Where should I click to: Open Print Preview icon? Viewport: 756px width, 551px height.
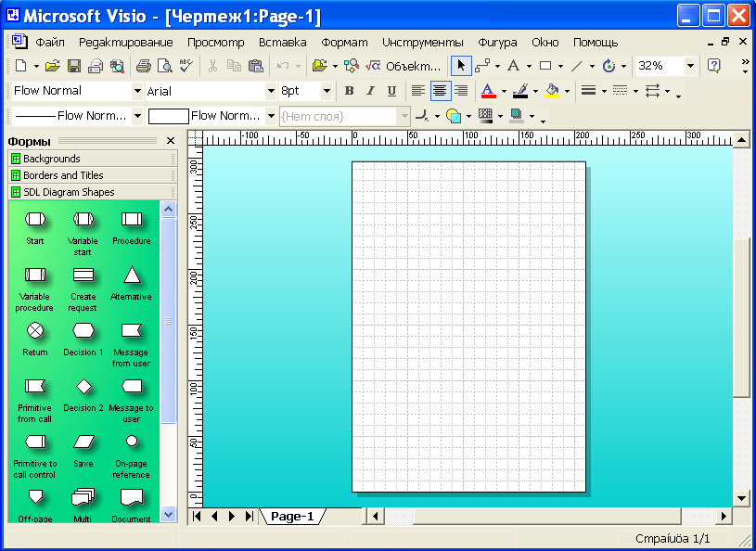click(x=165, y=66)
